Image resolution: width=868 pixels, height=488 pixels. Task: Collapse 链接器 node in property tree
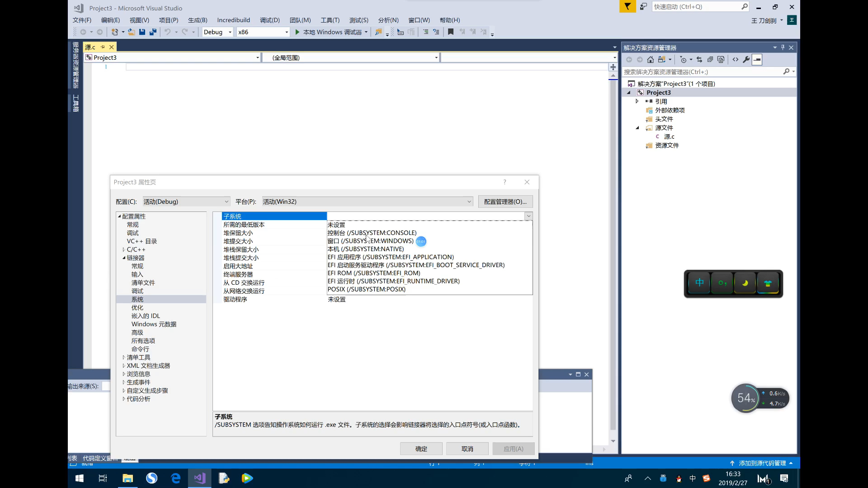[123, 258]
